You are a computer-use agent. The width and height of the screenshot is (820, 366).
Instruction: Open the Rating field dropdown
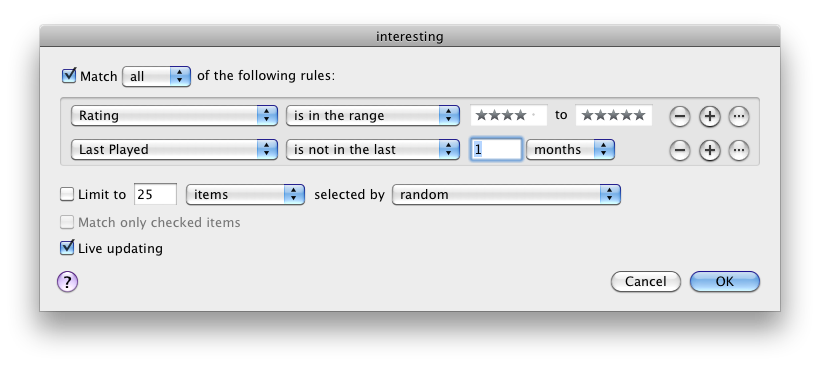click(x=174, y=116)
